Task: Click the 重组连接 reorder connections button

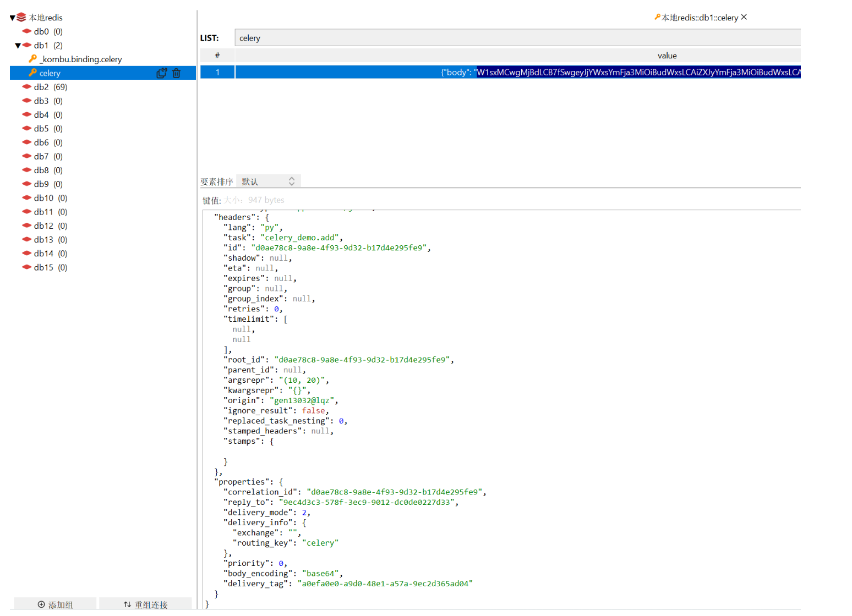Action: click(x=146, y=604)
